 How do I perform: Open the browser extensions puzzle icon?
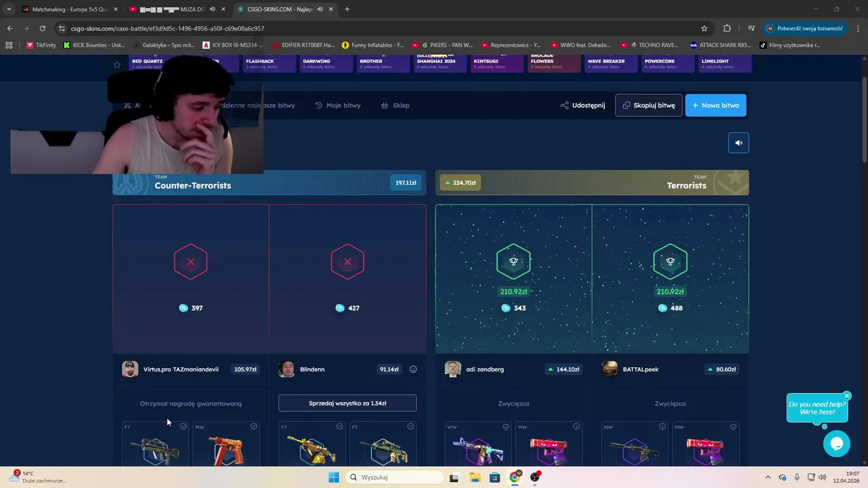(727, 28)
